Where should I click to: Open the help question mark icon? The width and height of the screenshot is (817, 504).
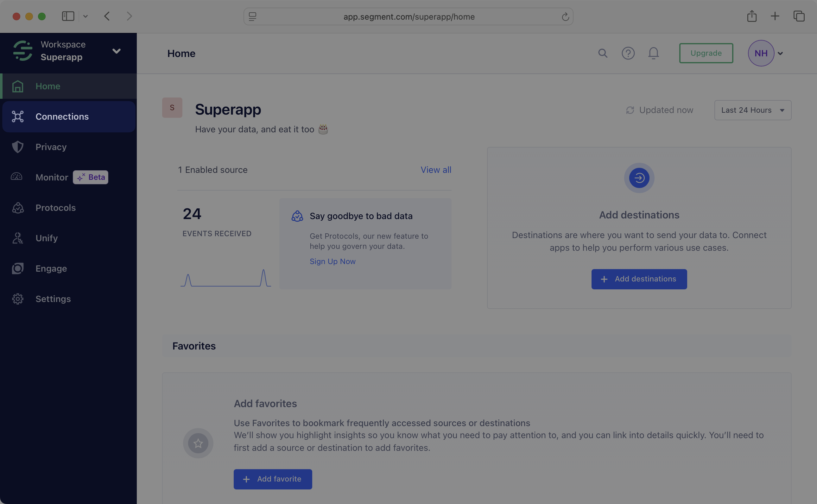[x=628, y=53]
